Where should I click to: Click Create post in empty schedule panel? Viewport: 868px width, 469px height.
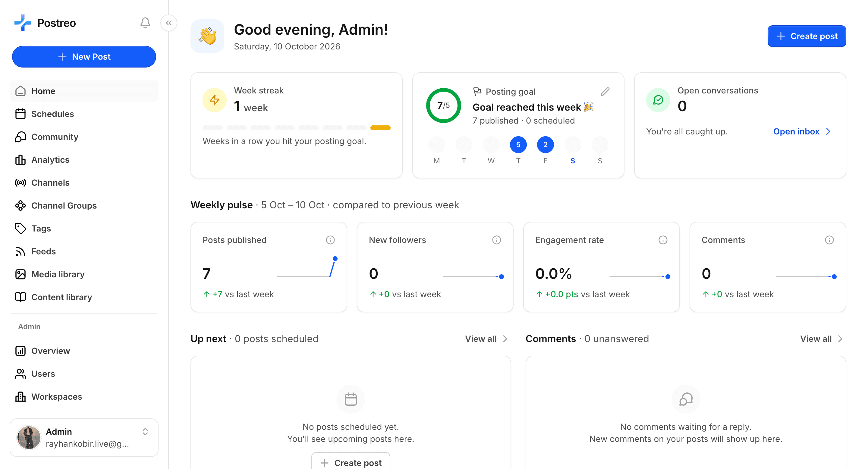click(x=351, y=462)
